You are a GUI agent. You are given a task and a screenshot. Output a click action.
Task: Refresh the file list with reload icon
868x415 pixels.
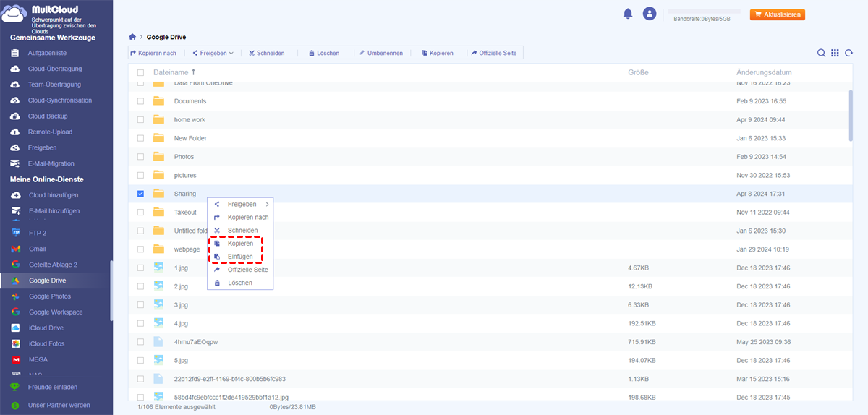pyautogui.click(x=848, y=53)
